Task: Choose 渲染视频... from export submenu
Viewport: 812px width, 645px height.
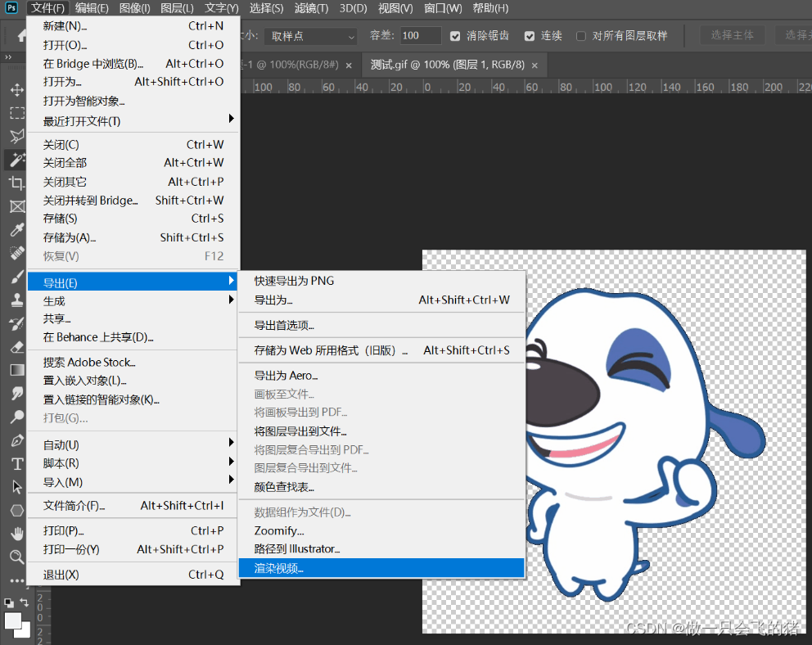Action: coord(381,568)
